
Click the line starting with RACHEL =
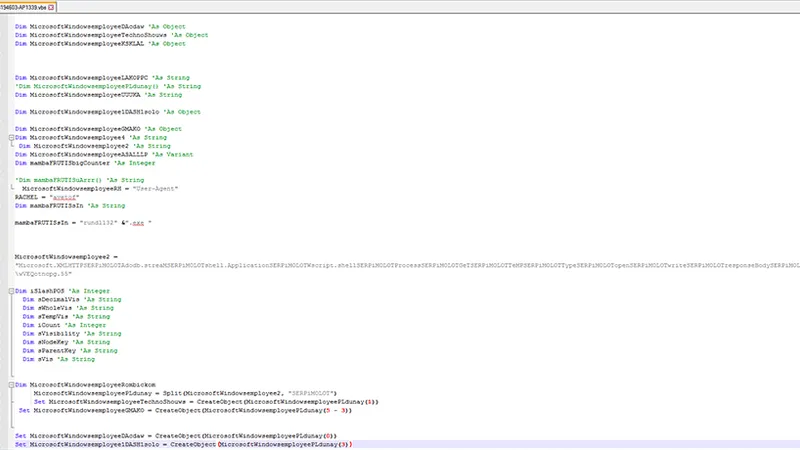pos(47,197)
